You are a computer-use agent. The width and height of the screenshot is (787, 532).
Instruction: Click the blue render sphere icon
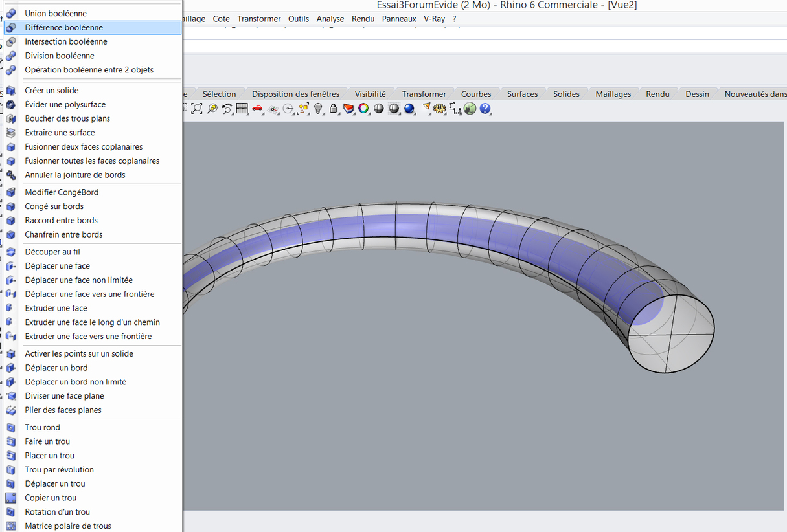409,109
